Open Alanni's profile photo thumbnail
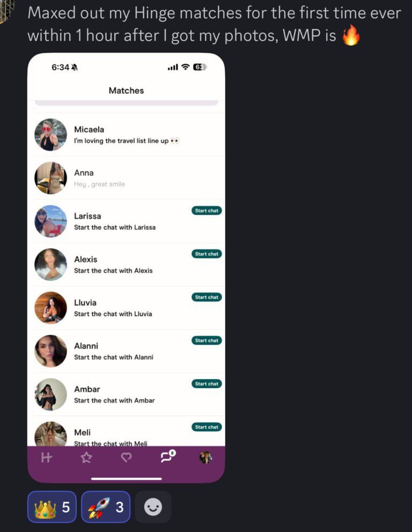This screenshot has width=412, height=532. point(50,351)
